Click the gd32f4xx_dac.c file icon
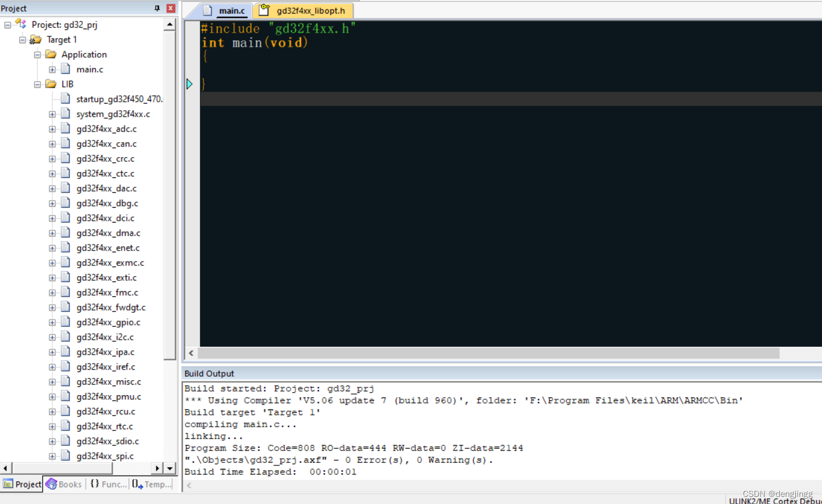822x504 pixels. [65, 188]
